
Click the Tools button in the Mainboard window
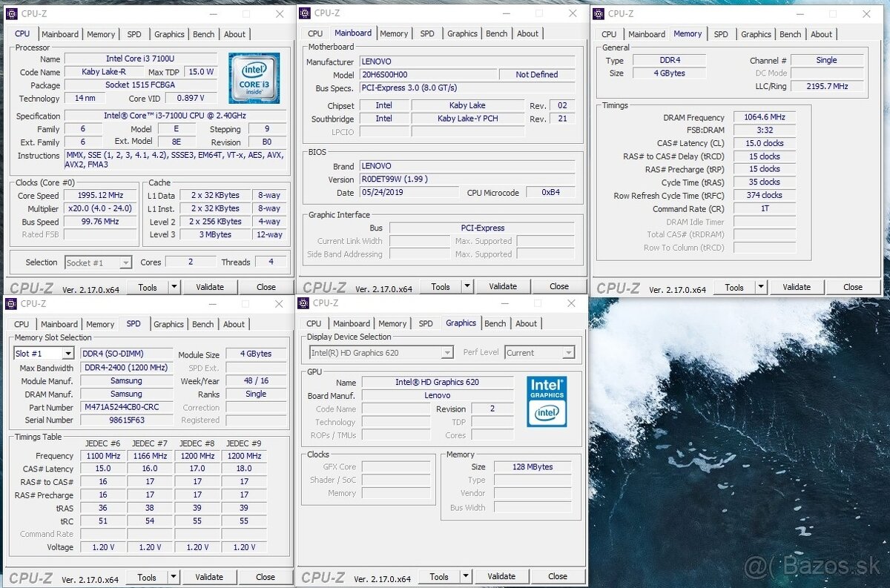(x=440, y=285)
